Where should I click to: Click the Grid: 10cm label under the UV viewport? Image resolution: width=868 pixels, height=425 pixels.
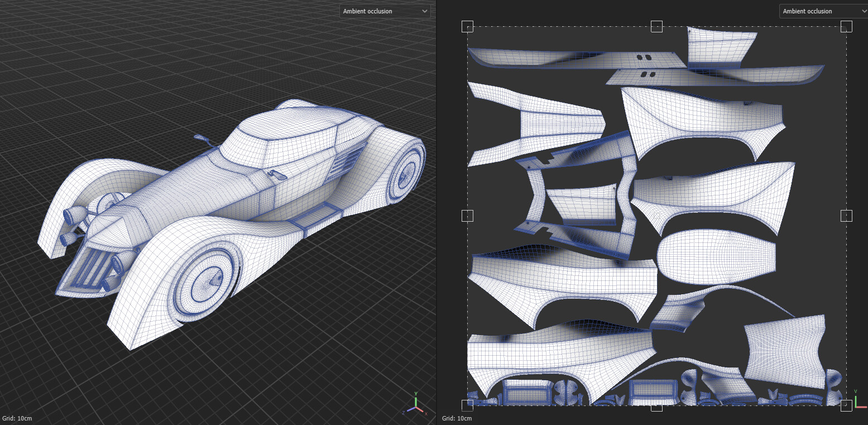point(457,418)
